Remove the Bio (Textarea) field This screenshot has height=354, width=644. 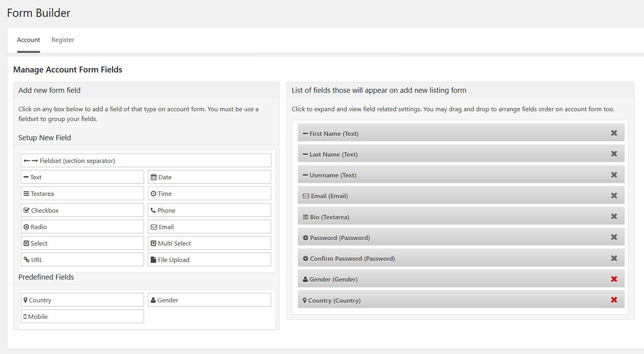[x=614, y=216]
